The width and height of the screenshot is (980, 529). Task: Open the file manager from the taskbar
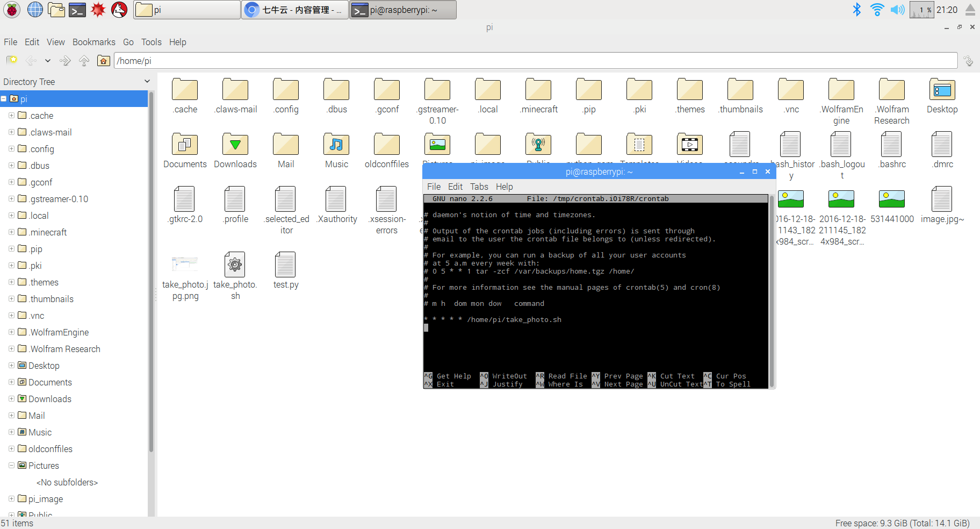click(56, 10)
